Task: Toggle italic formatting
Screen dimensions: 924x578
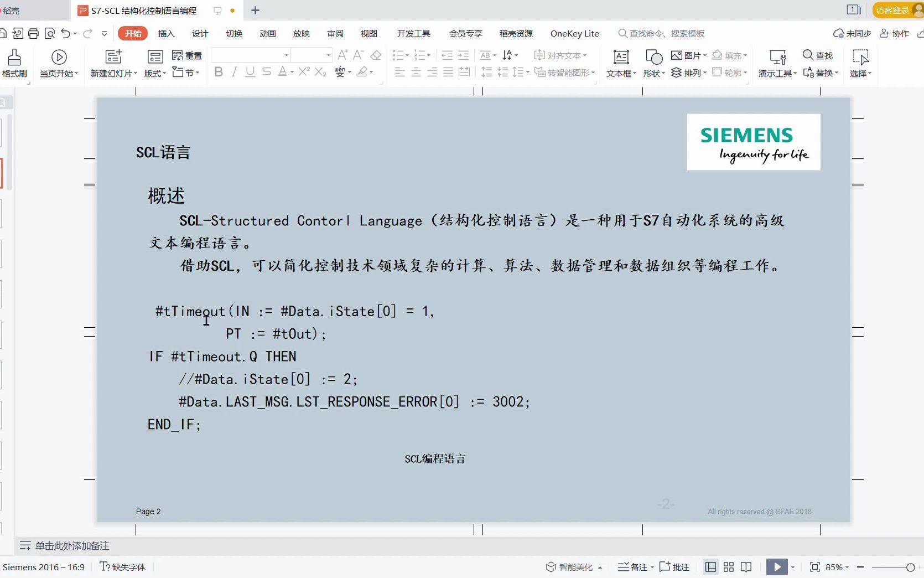Action: tap(234, 72)
